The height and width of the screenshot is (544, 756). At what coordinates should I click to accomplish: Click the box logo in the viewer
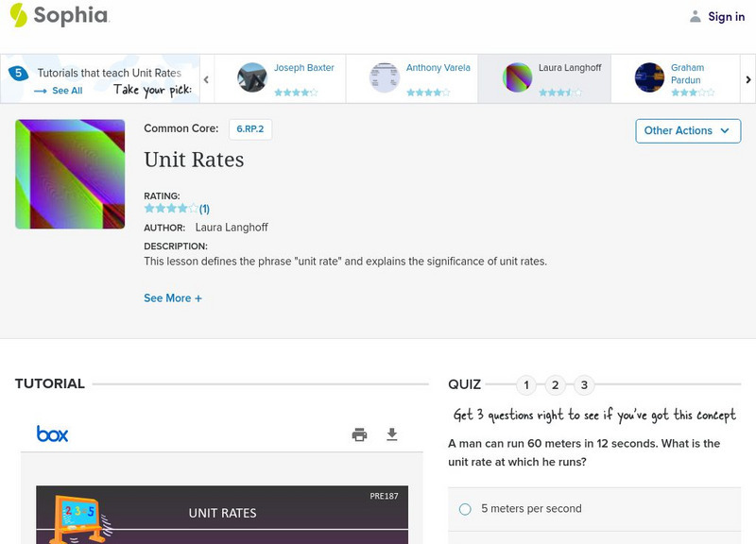pyautogui.click(x=52, y=433)
